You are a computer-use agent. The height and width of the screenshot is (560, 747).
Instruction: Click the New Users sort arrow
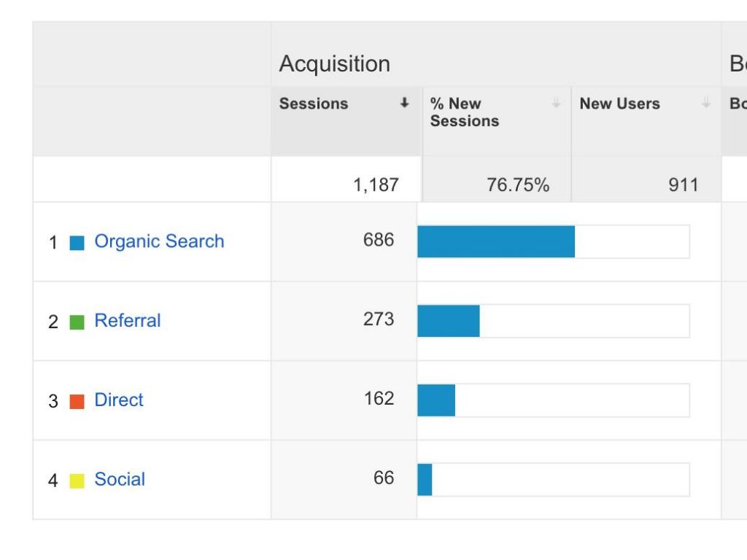(x=706, y=104)
